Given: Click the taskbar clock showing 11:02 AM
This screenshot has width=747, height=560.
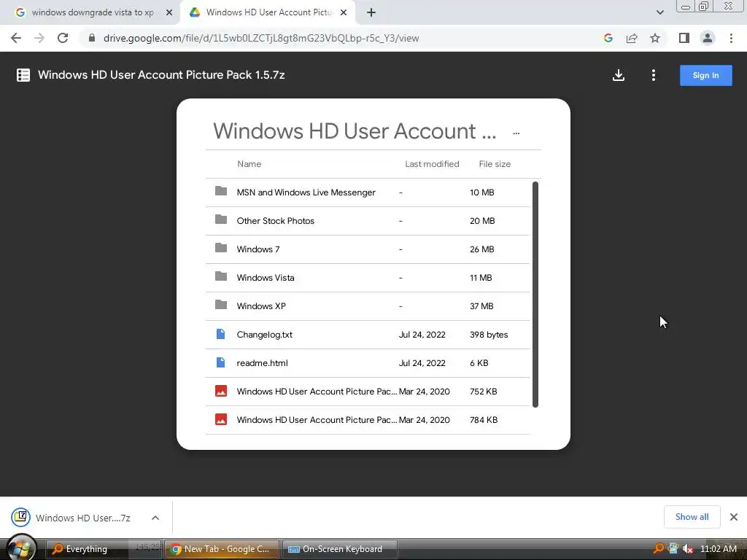Looking at the screenshot, I should [x=719, y=548].
